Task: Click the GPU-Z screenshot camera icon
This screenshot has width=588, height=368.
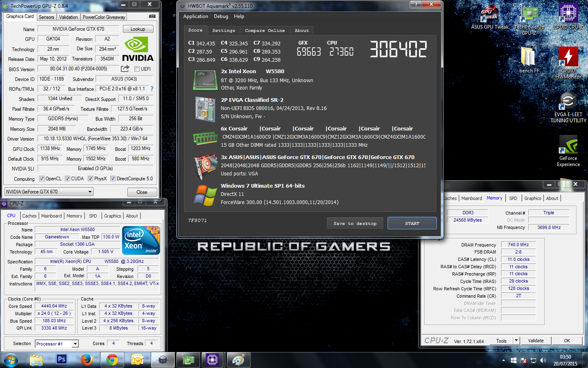Action: (152, 16)
